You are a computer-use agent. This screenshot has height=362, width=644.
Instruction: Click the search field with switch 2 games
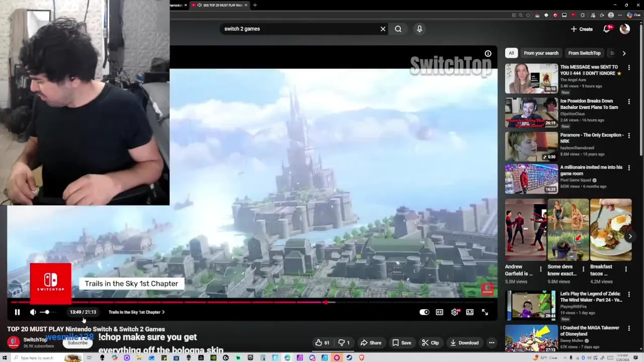[299, 29]
